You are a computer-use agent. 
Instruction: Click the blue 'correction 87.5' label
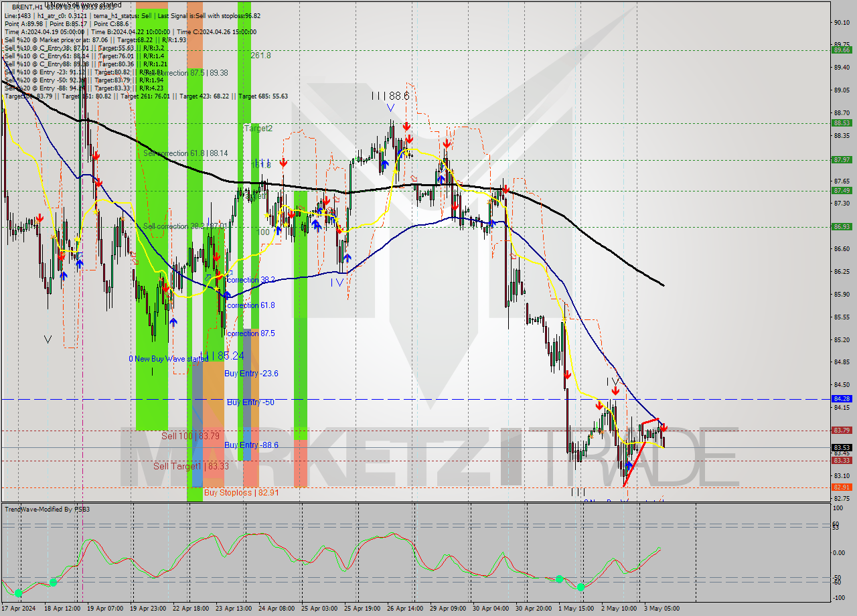(x=251, y=333)
